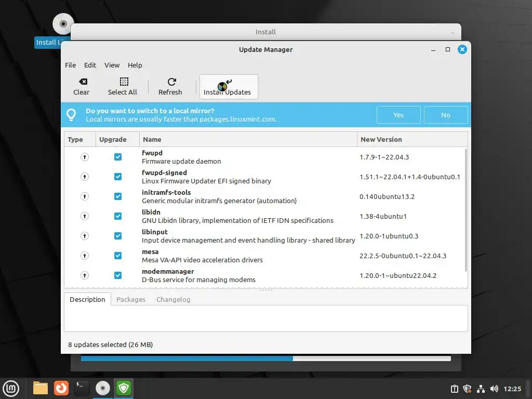This screenshot has width=532, height=399.
Task: Open the View menu
Action: [112, 65]
